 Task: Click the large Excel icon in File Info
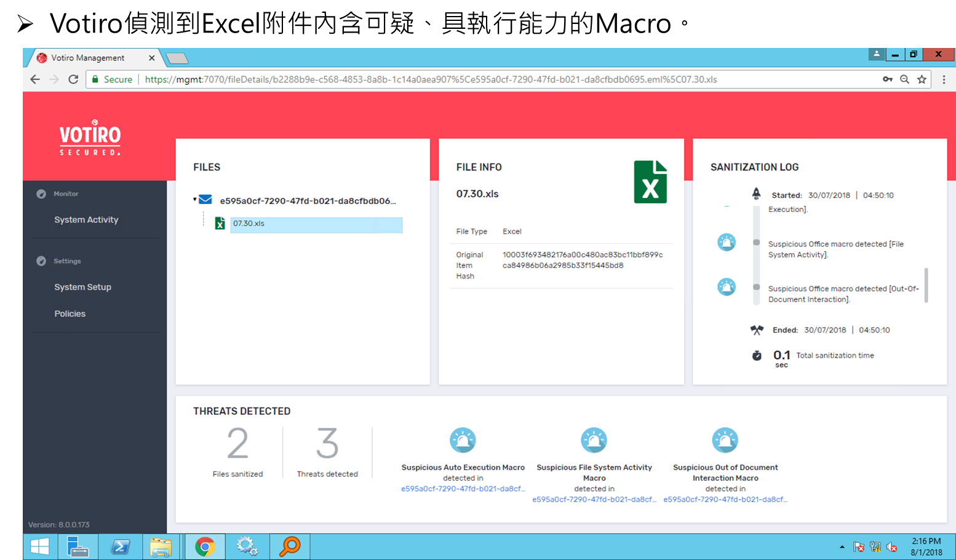click(x=650, y=182)
